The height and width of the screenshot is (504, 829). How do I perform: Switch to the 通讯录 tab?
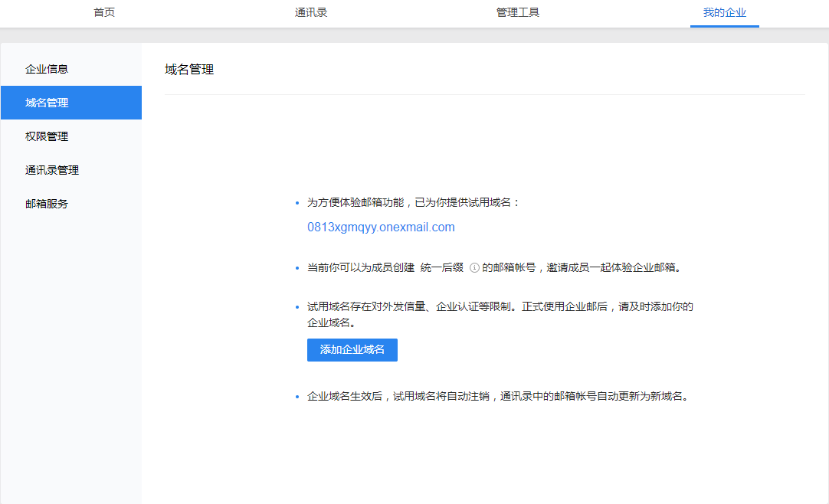tap(311, 13)
